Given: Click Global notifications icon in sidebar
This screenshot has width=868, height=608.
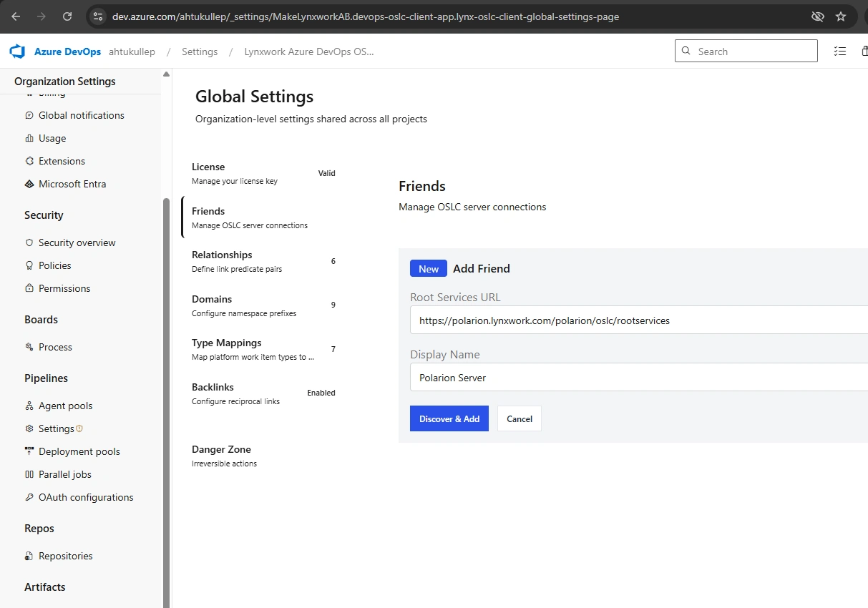Looking at the screenshot, I should click(x=29, y=115).
